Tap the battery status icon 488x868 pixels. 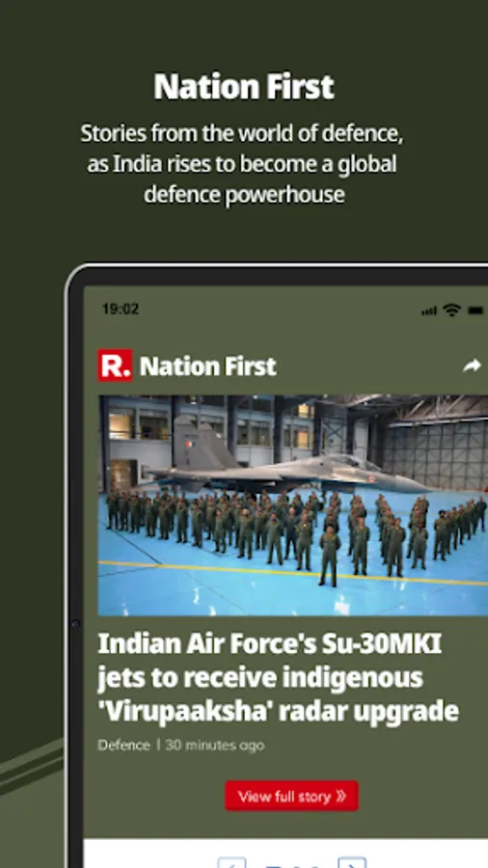coord(475,311)
